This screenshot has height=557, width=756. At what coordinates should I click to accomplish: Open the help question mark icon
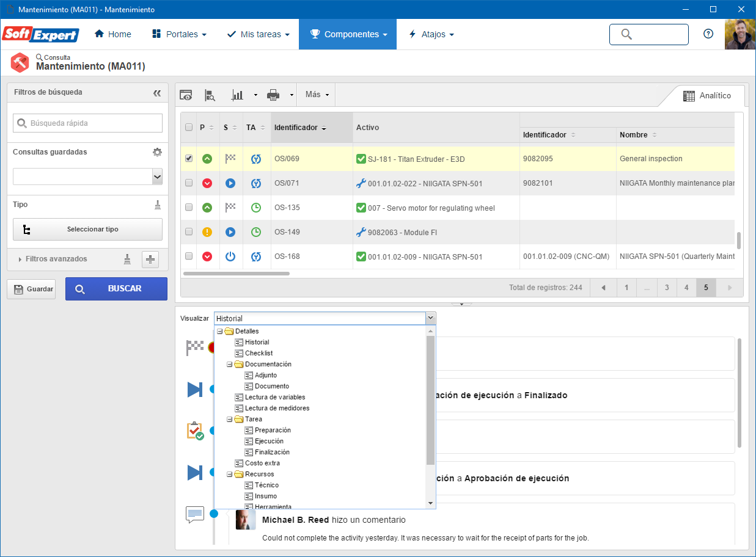click(x=708, y=34)
